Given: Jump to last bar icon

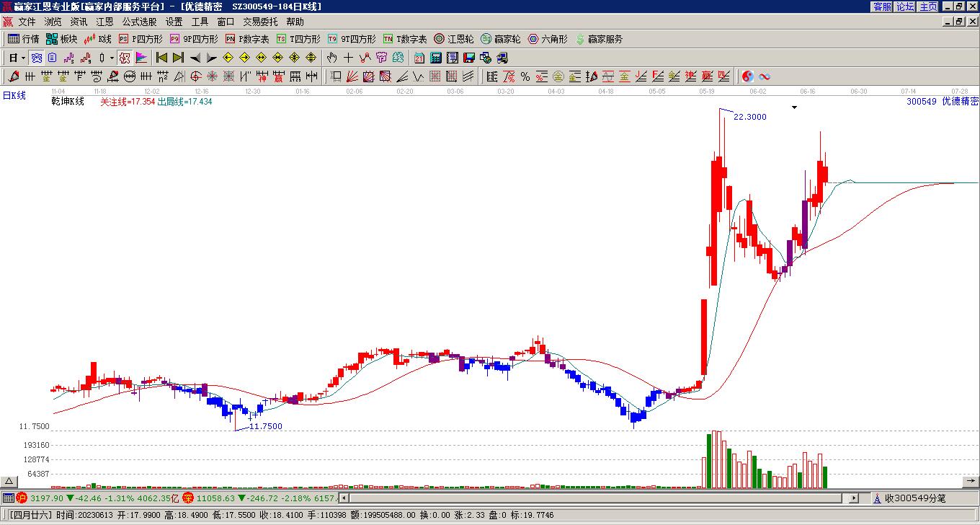Looking at the screenshot, I should point(178,58).
